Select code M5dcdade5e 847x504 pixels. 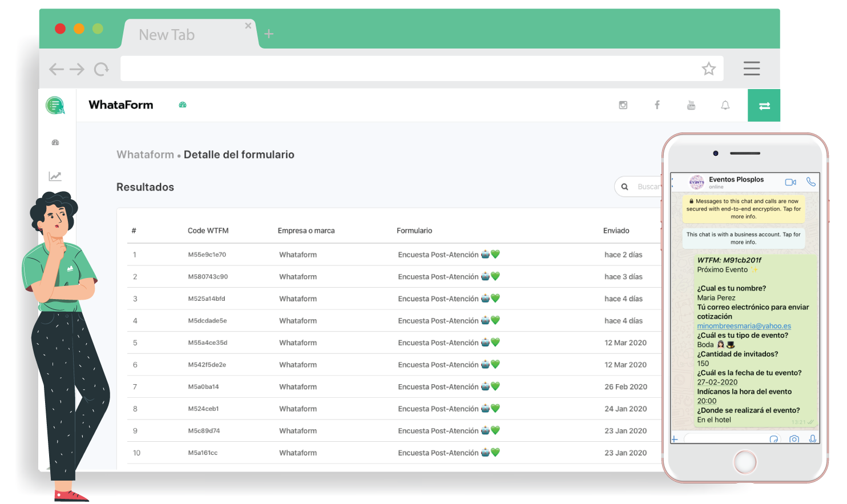(207, 321)
